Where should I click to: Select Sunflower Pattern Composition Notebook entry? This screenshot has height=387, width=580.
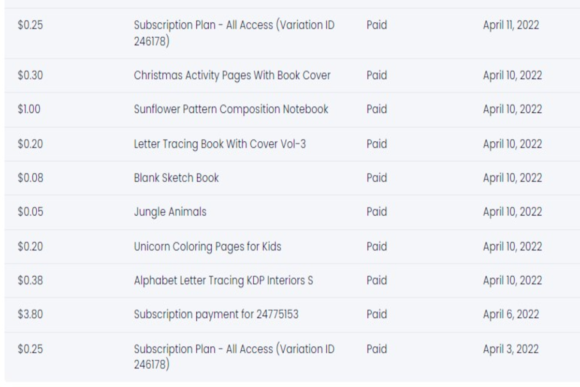(x=231, y=109)
